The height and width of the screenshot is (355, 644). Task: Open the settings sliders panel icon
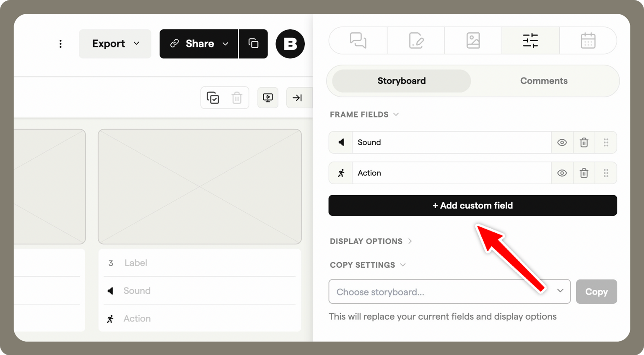point(530,41)
